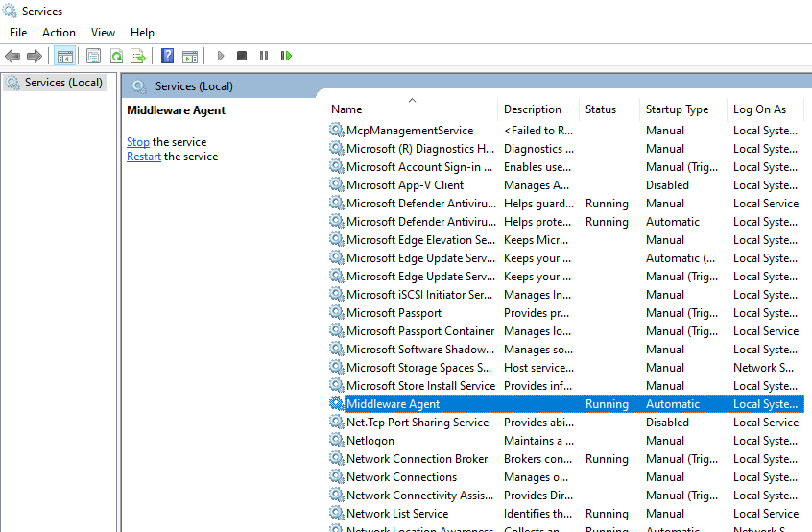This screenshot has height=532, width=812.
Task: Select Microsoft Edge Elevation Se... service
Action: (x=420, y=240)
